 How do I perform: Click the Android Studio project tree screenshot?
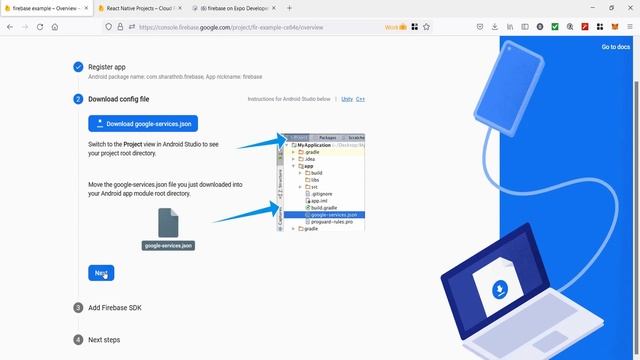point(321,182)
